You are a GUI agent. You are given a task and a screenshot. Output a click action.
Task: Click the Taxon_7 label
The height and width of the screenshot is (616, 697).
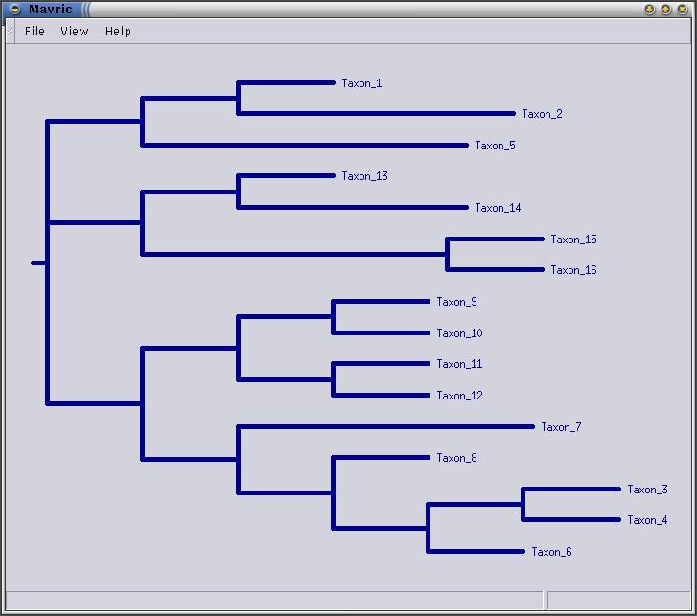pos(561,427)
